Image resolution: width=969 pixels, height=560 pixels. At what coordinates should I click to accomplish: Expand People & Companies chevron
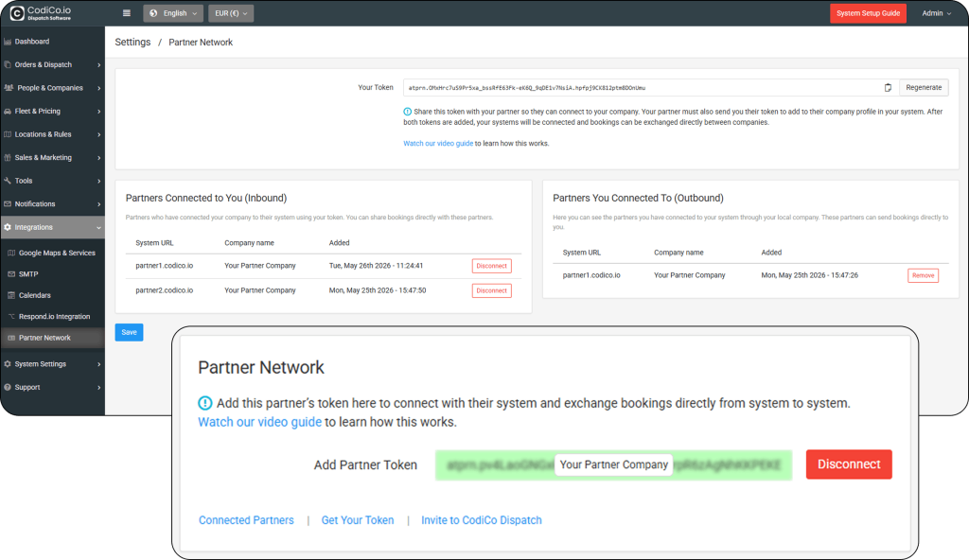(98, 88)
